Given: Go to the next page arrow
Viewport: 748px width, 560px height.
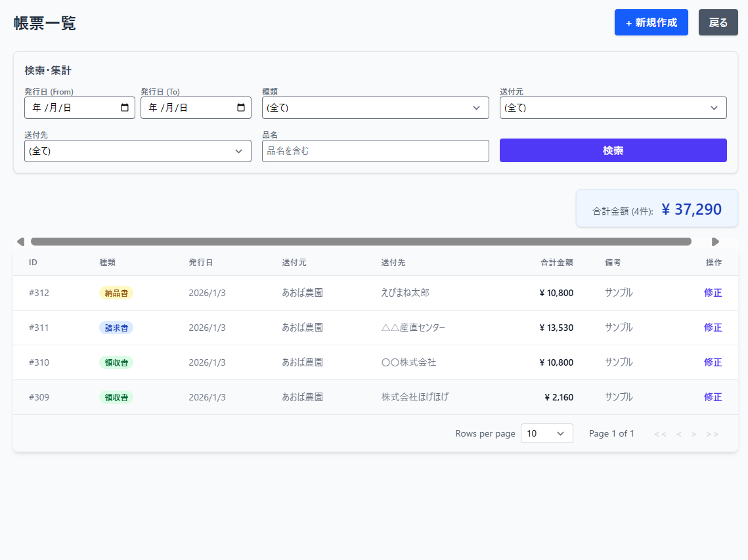Looking at the screenshot, I should (694, 434).
